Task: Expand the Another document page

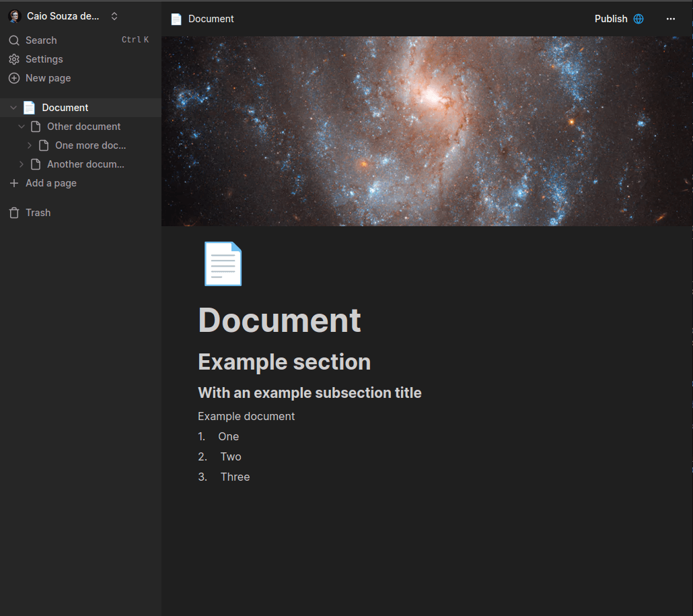Action: [22, 164]
